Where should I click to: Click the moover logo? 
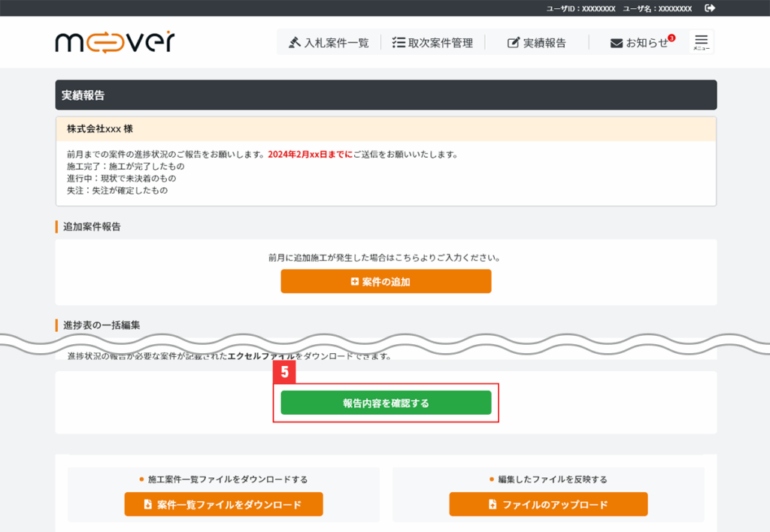click(114, 42)
